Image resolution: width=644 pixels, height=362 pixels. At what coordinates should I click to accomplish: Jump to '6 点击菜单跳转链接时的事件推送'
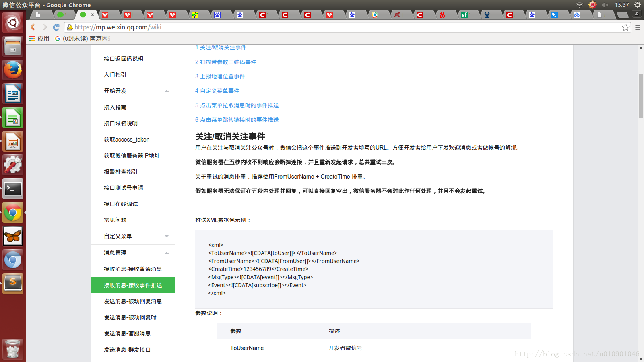pos(237,120)
